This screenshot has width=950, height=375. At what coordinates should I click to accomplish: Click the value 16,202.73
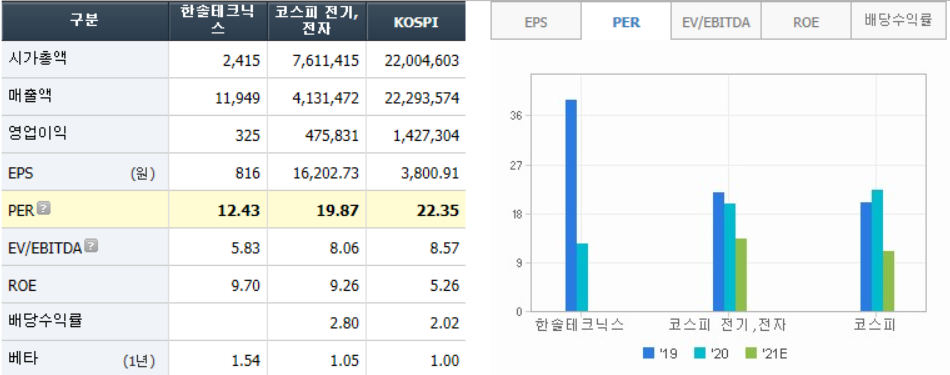327,173
